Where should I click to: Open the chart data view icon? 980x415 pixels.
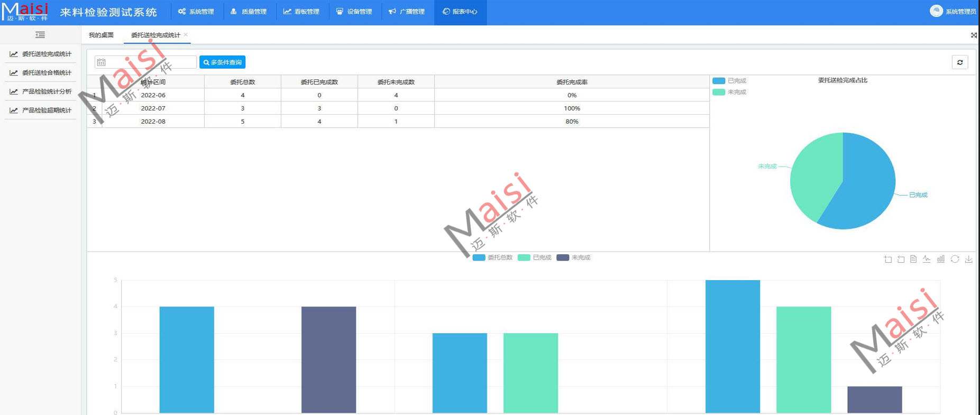click(x=913, y=259)
